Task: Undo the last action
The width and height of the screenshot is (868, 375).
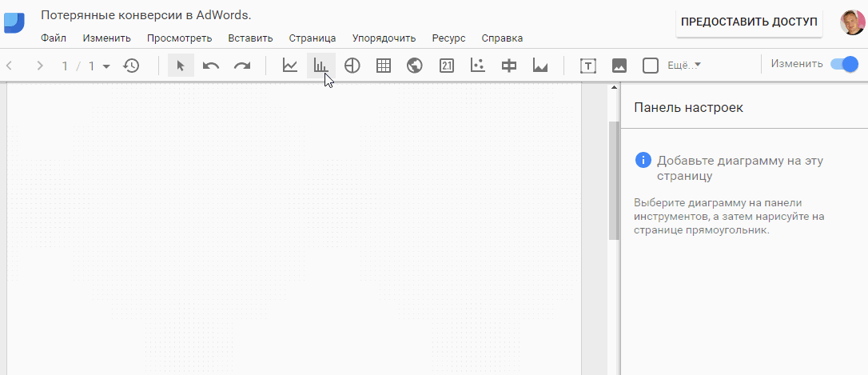Action: pyautogui.click(x=211, y=66)
